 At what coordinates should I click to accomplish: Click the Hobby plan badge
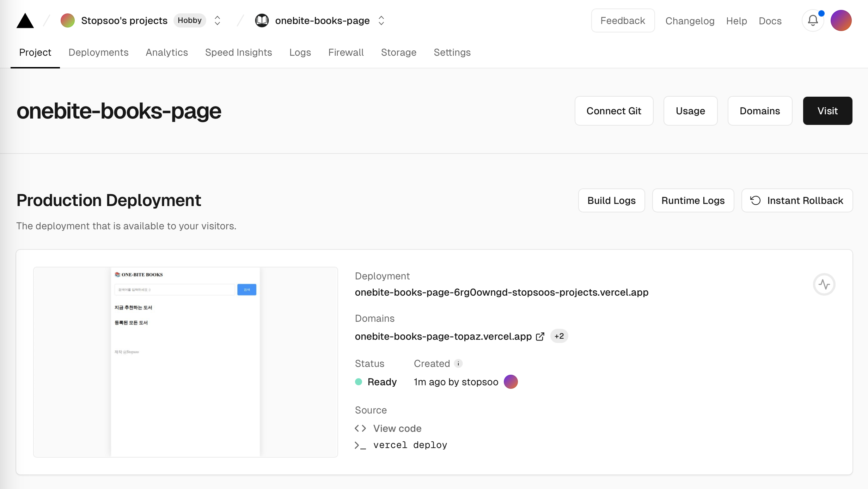click(x=190, y=20)
